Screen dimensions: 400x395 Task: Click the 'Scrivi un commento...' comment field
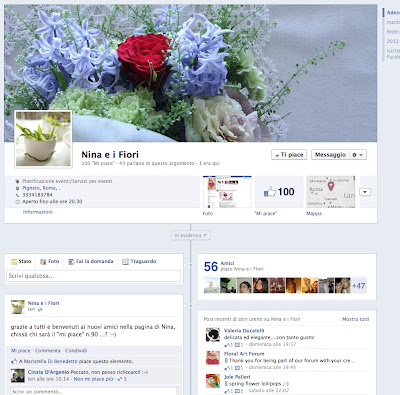pyautogui.click(x=93, y=392)
